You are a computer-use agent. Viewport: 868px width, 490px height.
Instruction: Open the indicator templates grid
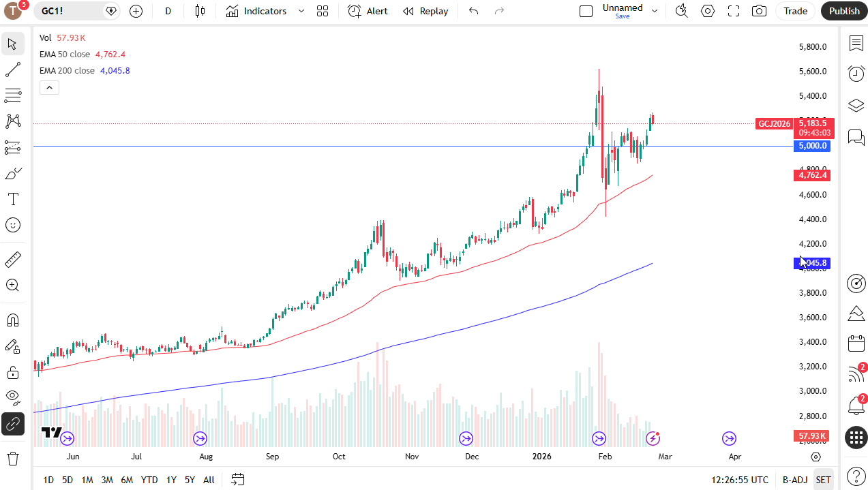[323, 11]
